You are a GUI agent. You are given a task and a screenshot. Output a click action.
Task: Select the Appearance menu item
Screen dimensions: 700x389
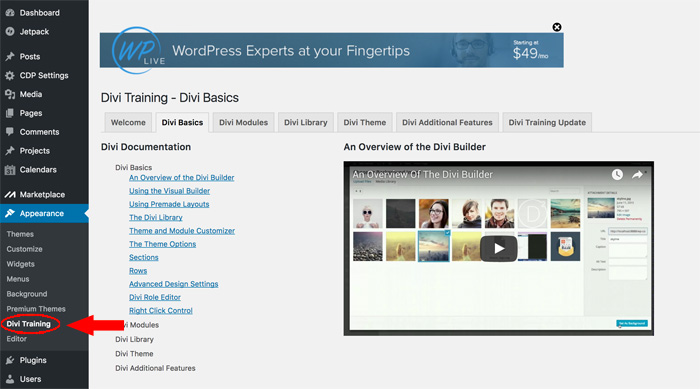[44, 213]
